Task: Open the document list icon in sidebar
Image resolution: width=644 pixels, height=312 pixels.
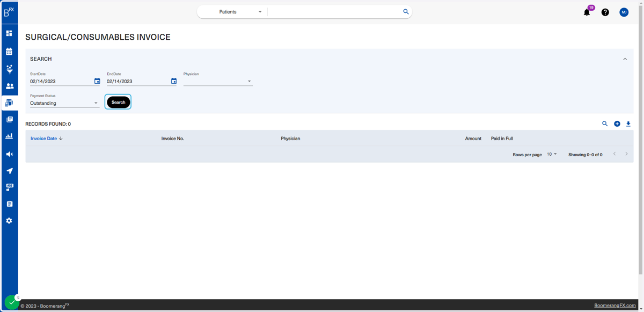Action: point(9,119)
